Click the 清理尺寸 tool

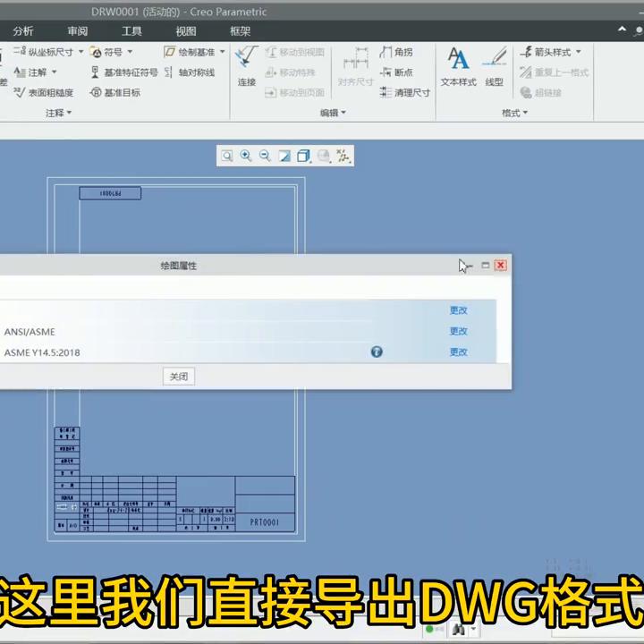pyautogui.click(x=405, y=93)
